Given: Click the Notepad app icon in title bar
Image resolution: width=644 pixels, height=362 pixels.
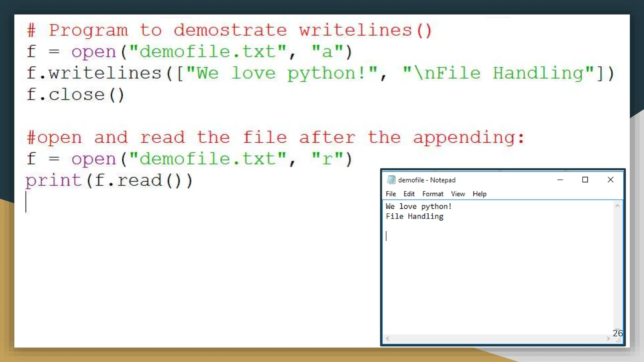Looking at the screenshot, I should click(391, 179).
